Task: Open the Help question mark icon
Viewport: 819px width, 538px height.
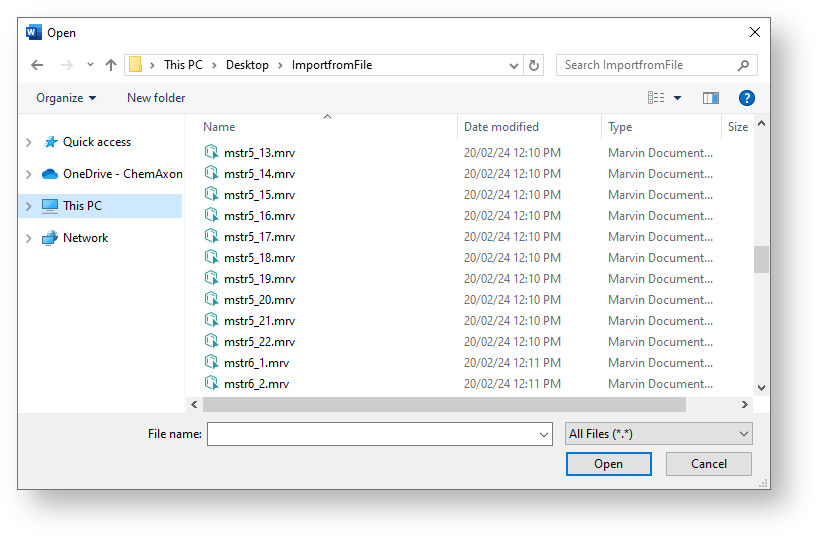Action: (x=746, y=98)
